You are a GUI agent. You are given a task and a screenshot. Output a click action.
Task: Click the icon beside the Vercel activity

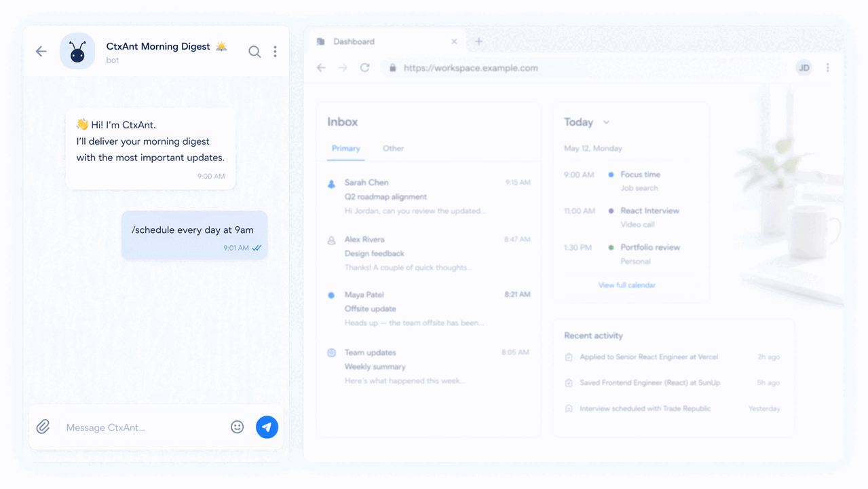coord(569,357)
